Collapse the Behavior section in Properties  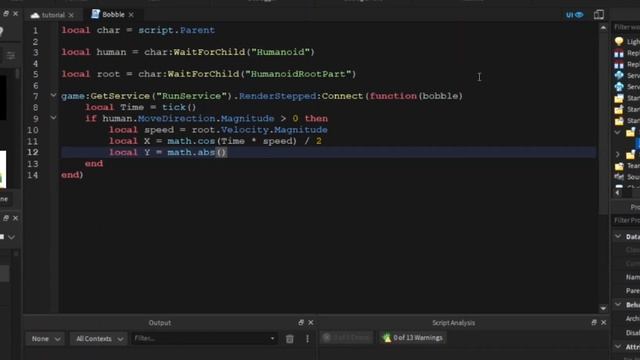pyautogui.click(x=618, y=304)
